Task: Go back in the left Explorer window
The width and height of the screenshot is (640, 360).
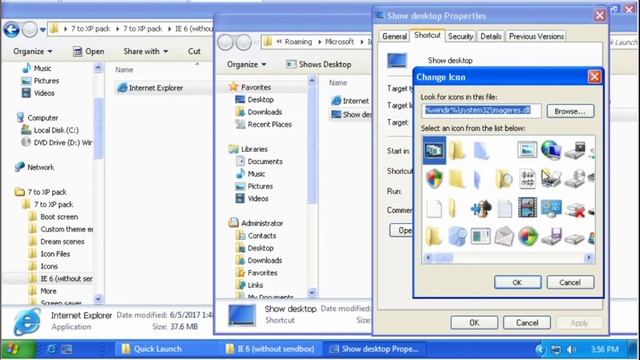Action: point(11,29)
